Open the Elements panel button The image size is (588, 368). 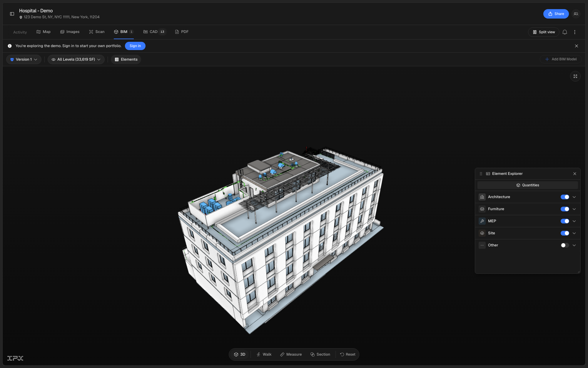pyautogui.click(x=126, y=59)
